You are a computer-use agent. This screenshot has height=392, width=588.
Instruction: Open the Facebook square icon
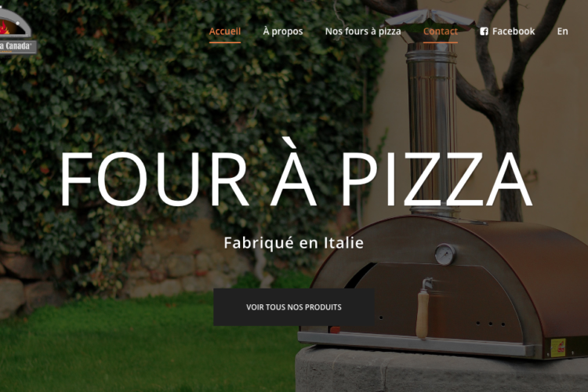[x=484, y=31]
